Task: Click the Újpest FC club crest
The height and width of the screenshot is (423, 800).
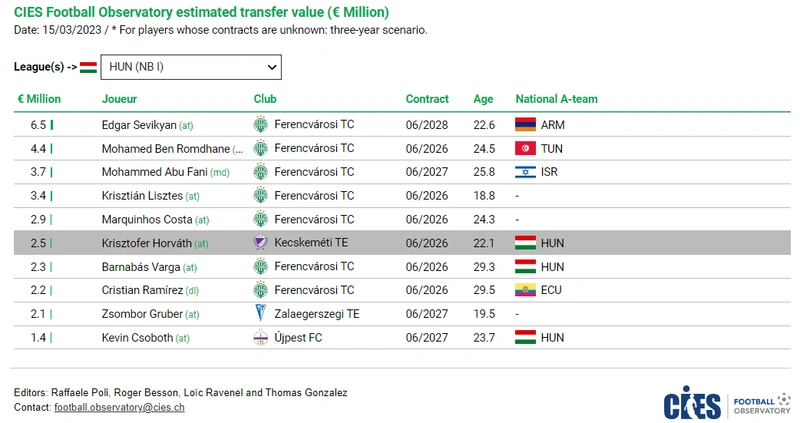Action: click(x=261, y=337)
